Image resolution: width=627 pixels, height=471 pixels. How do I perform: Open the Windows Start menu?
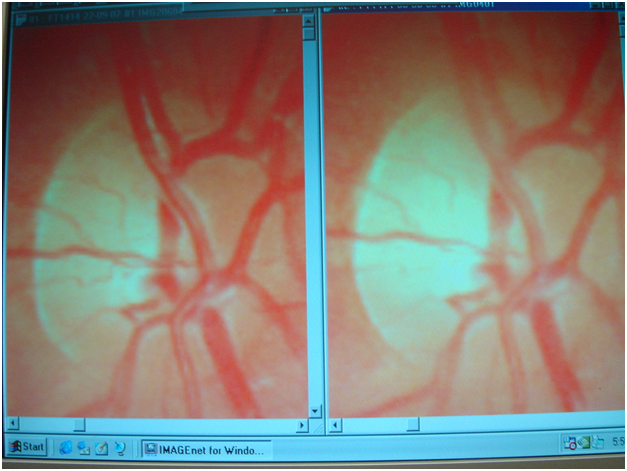pos(27,447)
